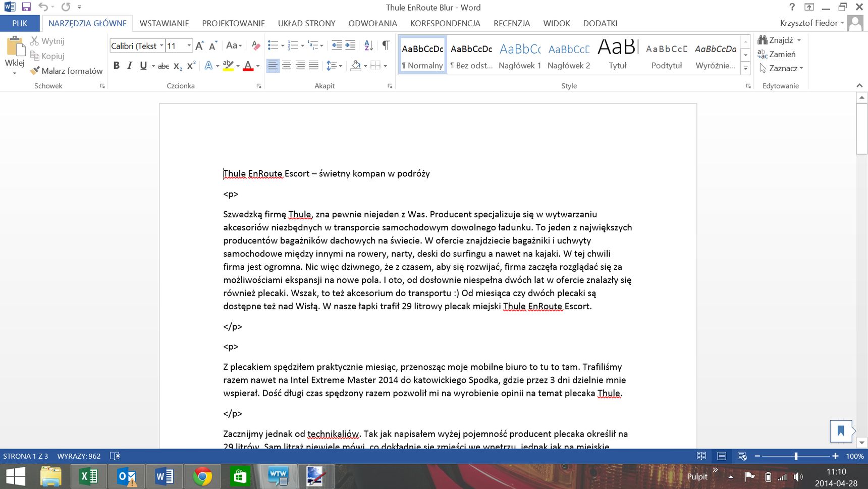Open Word Help question mark

pyautogui.click(x=792, y=7)
